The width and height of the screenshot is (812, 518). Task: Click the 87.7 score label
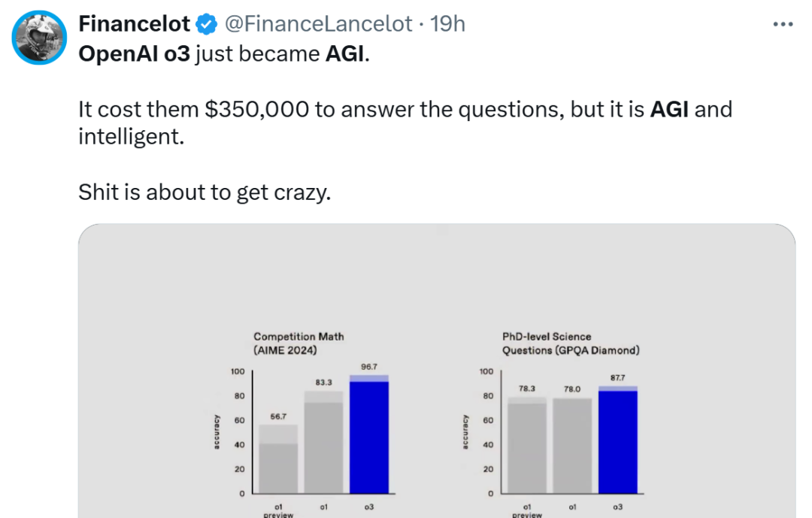click(617, 377)
